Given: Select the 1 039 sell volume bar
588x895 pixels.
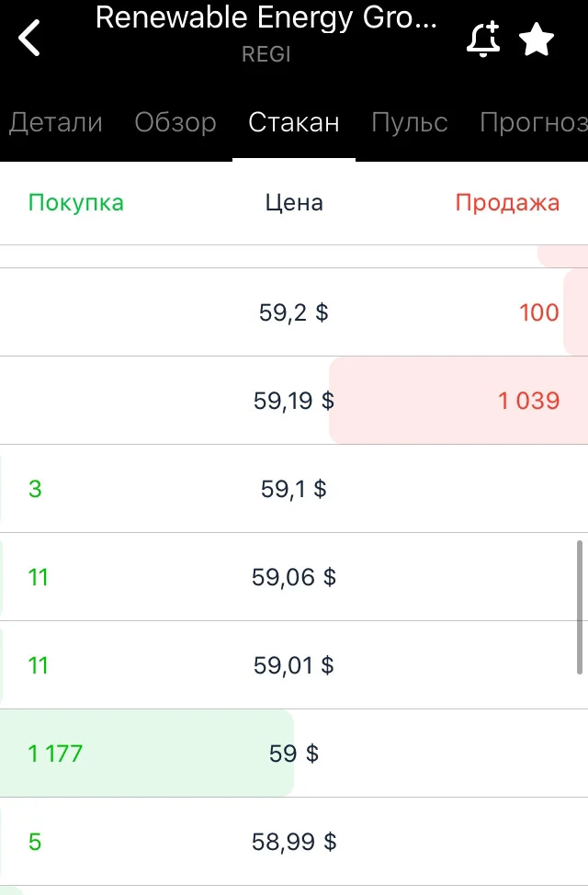Looking at the screenshot, I should [x=458, y=401].
